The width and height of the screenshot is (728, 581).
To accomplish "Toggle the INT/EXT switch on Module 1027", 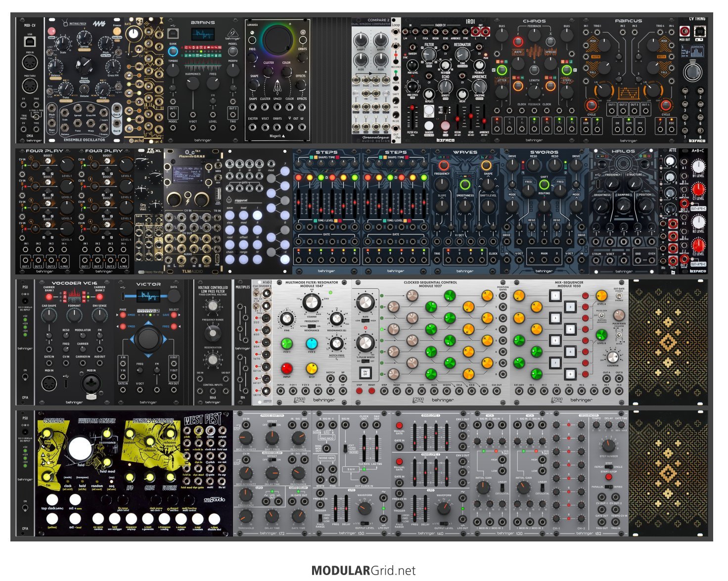I will coord(365,361).
